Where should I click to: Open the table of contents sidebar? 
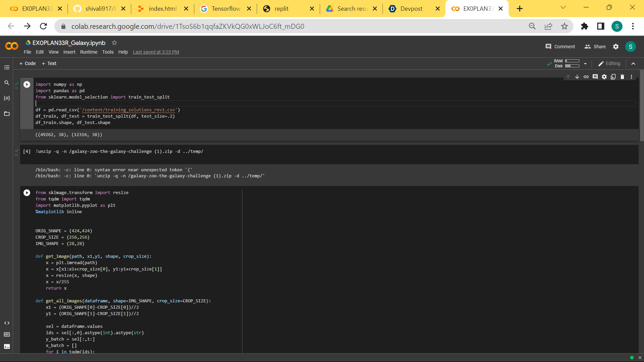(x=7, y=67)
